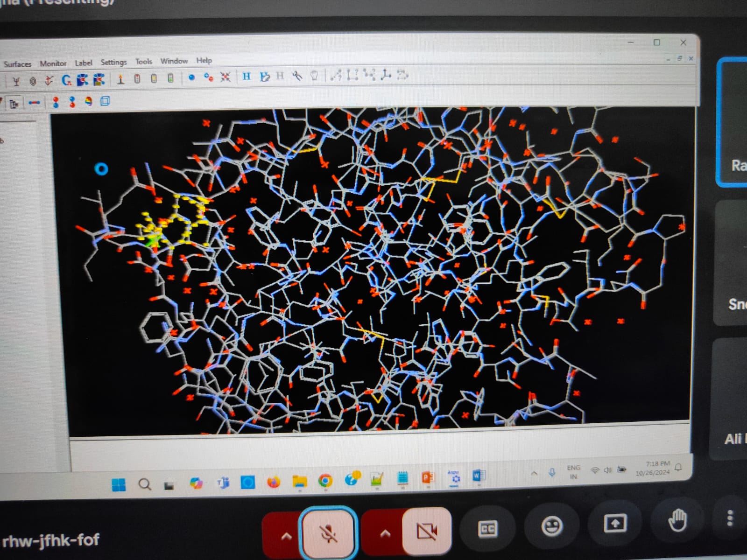Click the raise hand button

tap(677, 520)
